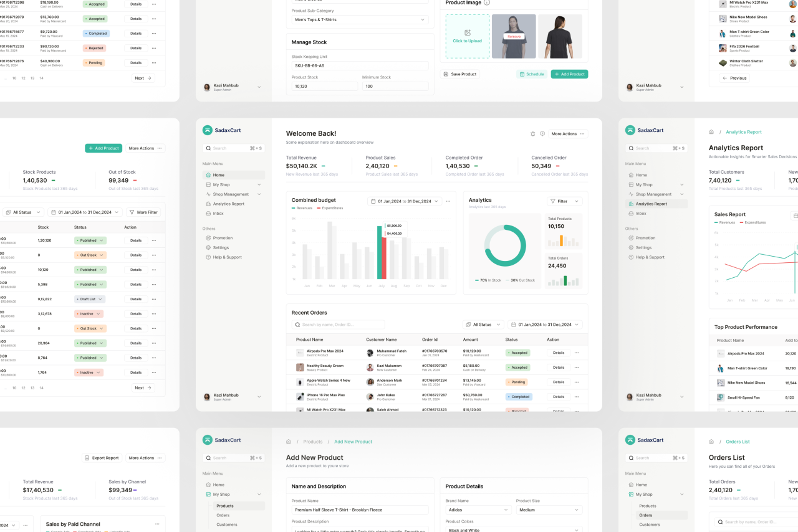Click the home breadcrumb icon before Analytics Report
798x532 pixels.
point(711,132)
